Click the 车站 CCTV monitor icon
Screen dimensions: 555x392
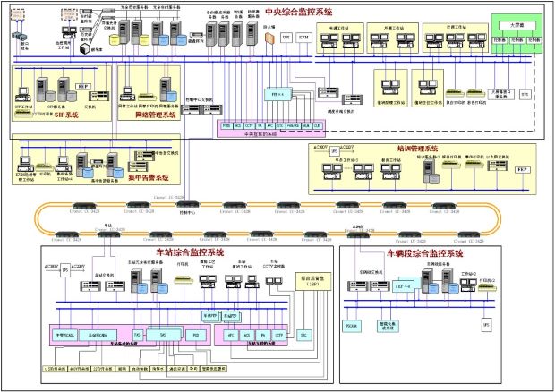(274, 281)
